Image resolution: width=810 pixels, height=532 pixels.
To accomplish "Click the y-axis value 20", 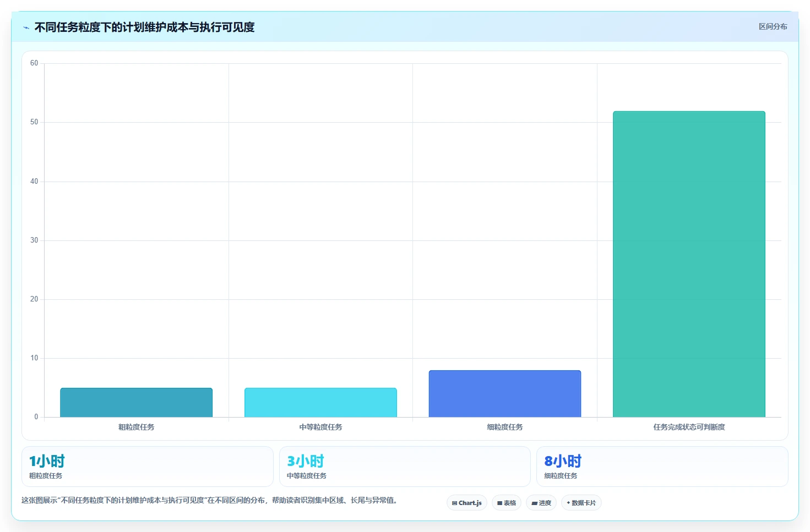I will click(x=34, y=299).
